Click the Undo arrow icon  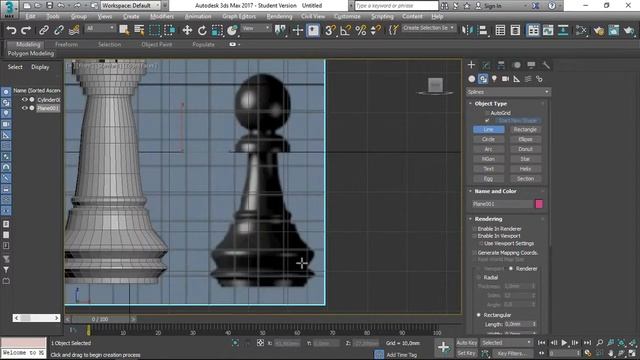pos(11,31)
